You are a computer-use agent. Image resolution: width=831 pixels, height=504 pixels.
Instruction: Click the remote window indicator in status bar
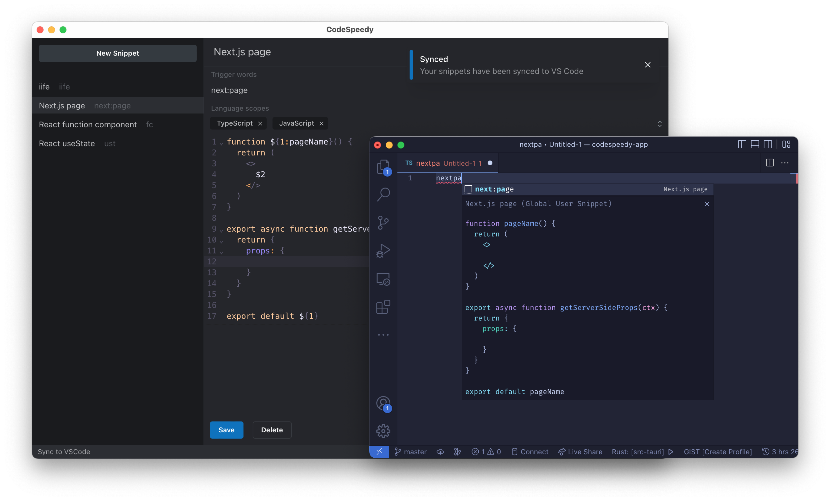click(379, 451)
